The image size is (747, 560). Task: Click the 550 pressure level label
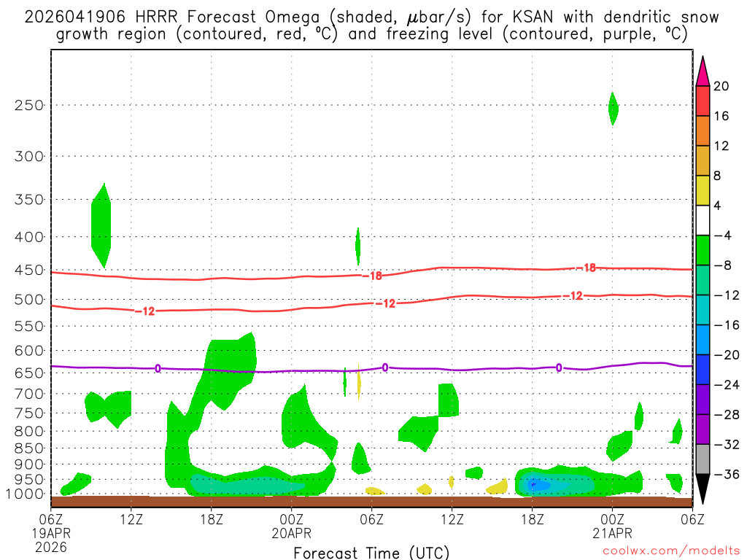29,326
